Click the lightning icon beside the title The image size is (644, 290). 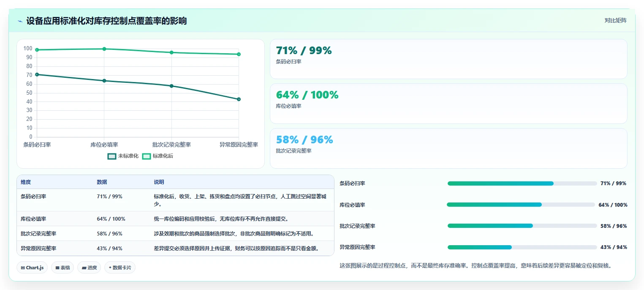tap(20, 21)
